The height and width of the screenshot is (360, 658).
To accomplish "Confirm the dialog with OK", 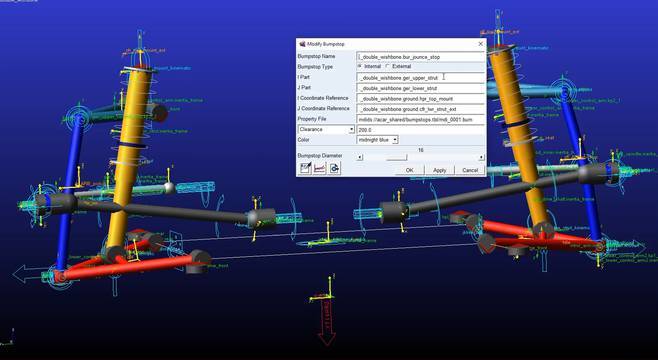I will pyautogui.click(x=410, y=170).
